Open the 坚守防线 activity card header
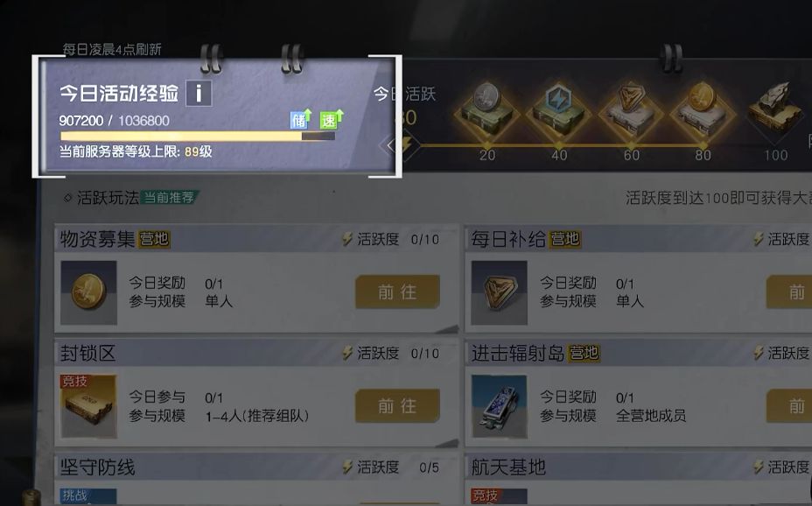 pyautogui.click(x=256, y=467)
